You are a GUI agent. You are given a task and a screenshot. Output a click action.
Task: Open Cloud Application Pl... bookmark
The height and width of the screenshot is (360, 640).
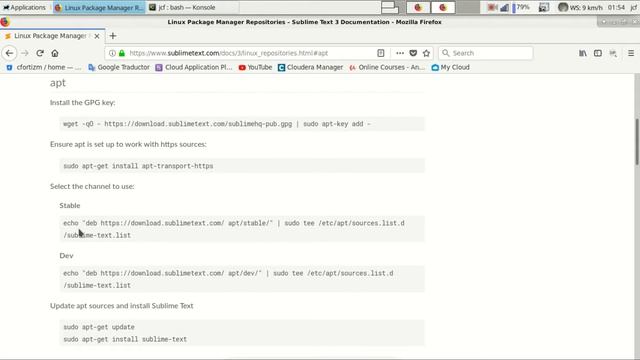[193, 67]
